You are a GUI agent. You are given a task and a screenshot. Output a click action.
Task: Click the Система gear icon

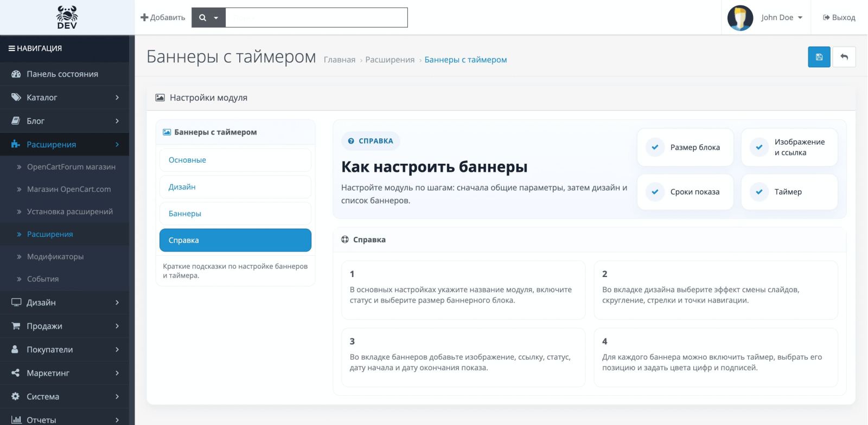(x=16, y=396)
